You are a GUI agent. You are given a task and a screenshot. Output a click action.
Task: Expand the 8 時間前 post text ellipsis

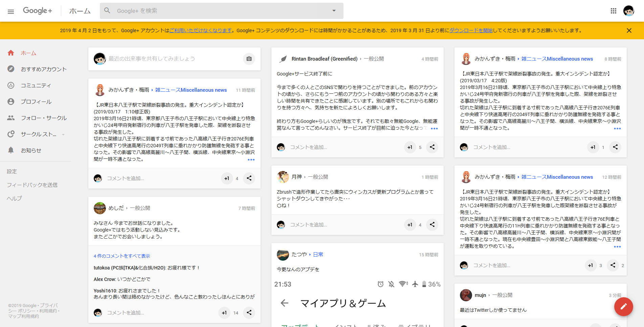pos(617,129)
